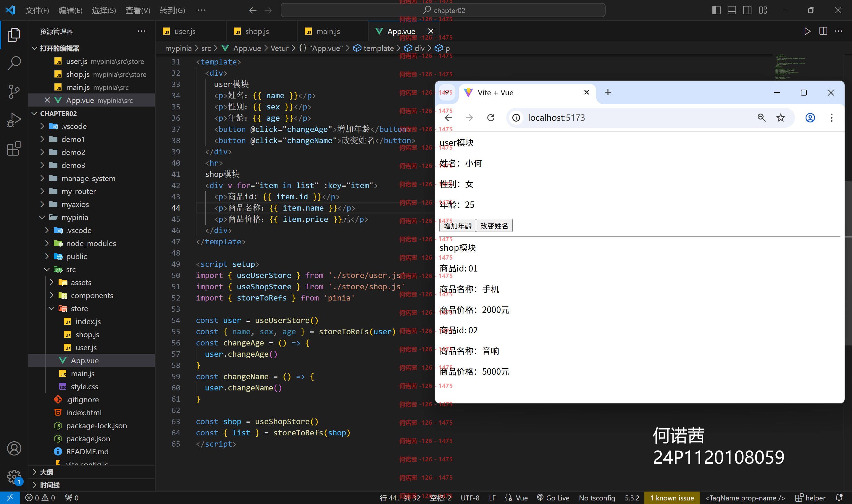Click the helper status bar item
The height and width of the screenshot is (504, 852).
pos(810,497)
